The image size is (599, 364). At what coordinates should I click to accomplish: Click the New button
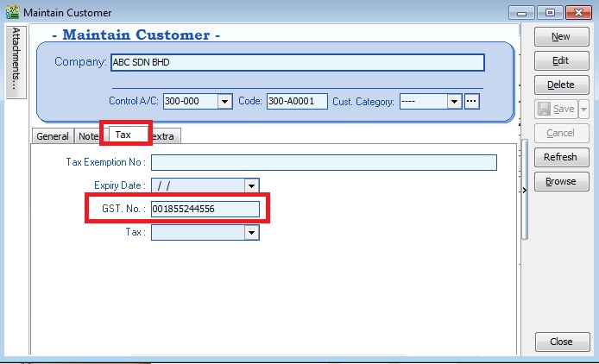coord(560,37)
